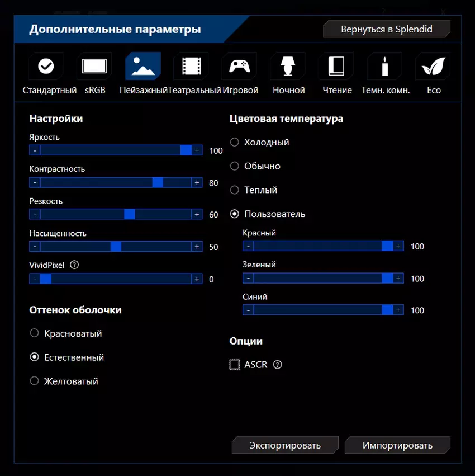Open the ASCR help question mark
The width and height of the screenshot is (475, 476).
point(278,365)
